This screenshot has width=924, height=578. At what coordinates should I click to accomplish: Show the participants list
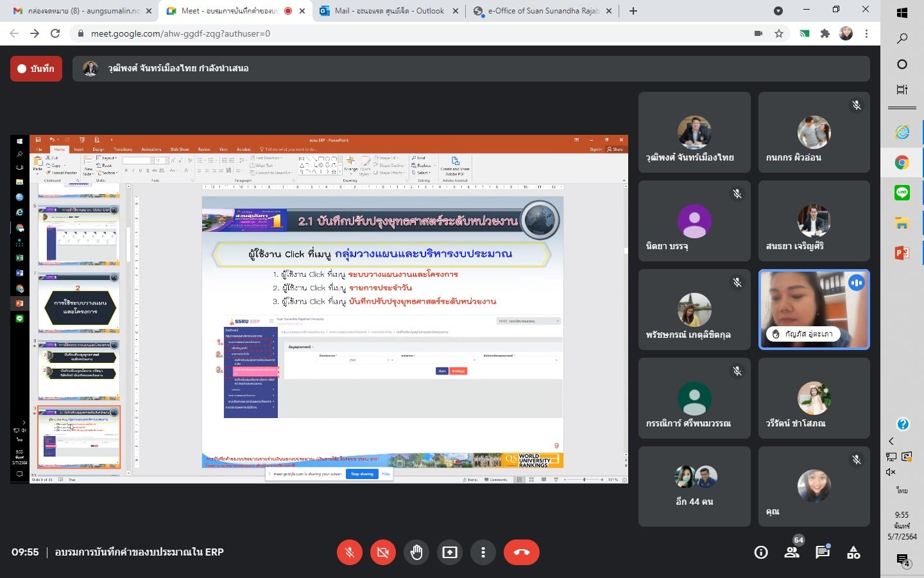point(792,552)
